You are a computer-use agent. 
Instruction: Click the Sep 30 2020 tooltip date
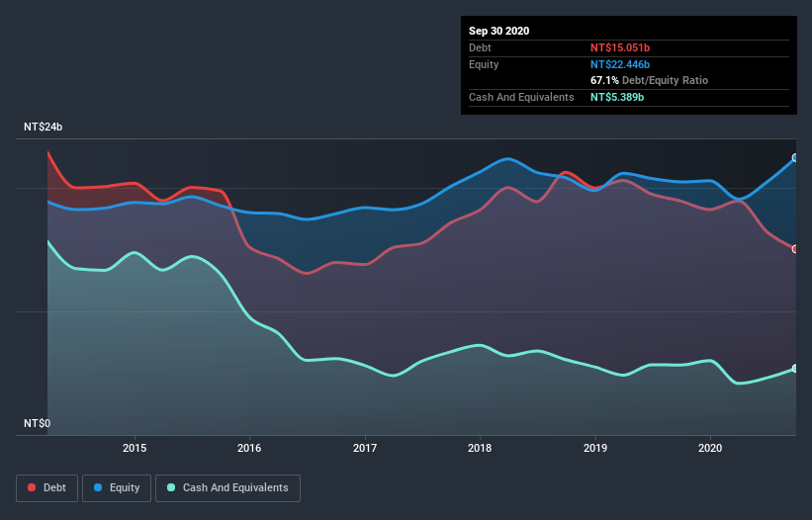coord(499,31)
